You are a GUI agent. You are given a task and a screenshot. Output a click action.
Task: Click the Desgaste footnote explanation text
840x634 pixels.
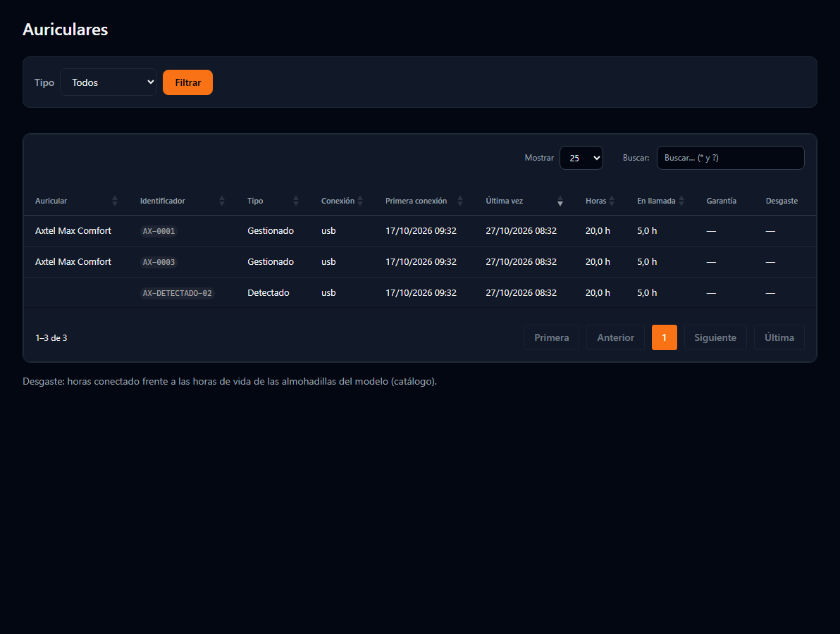point(230,381)
